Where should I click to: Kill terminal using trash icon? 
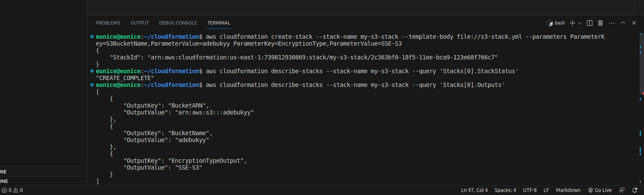click(x=601, y=23)
